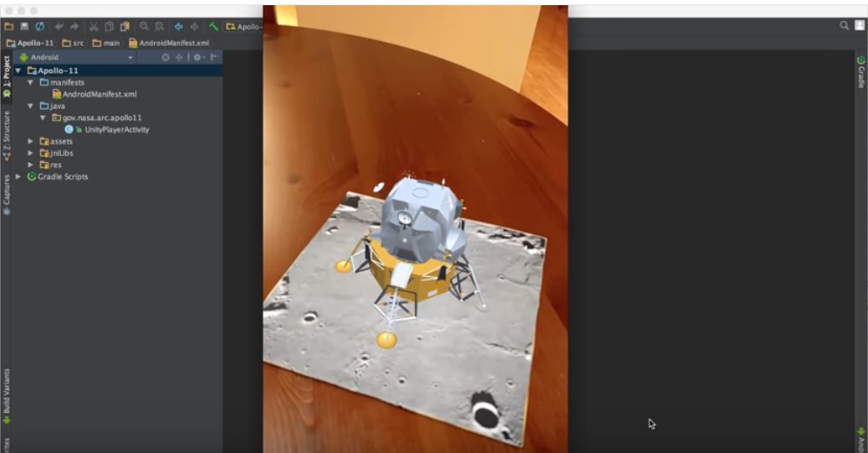The image size is (868, 453).
Task: Click the Copy icon in toolbar
Action: [x=109, y=26]
